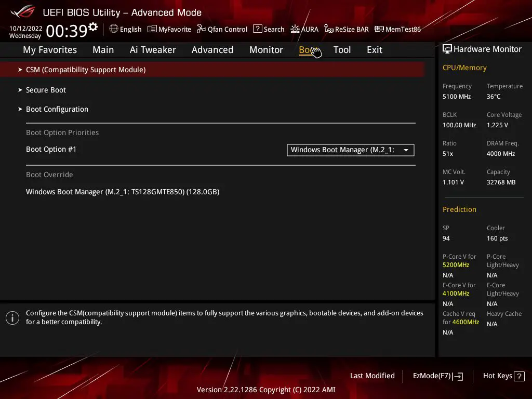Click the globe language icon
Viewport: 532px width, 399px height.
(114, 29)
